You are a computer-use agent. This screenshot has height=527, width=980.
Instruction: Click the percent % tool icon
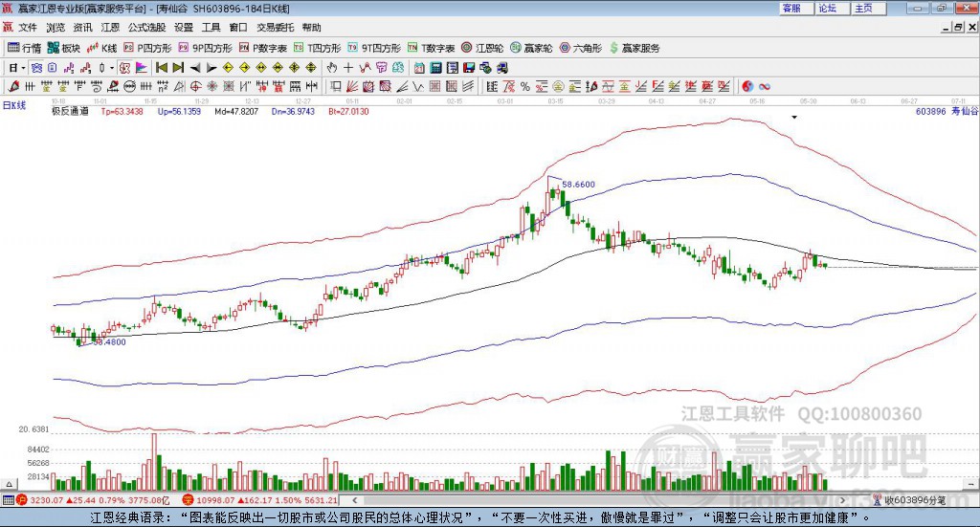[x=525, y=86]
